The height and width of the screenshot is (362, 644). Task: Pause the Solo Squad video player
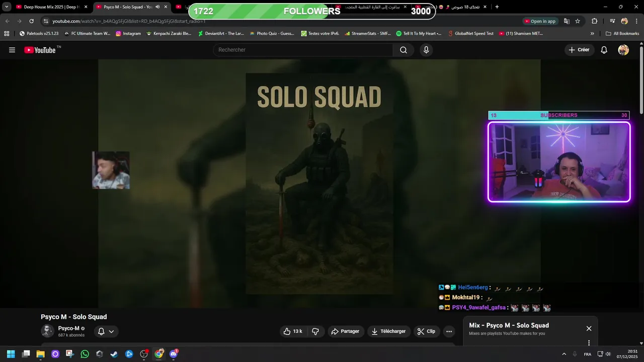(319, 184)
